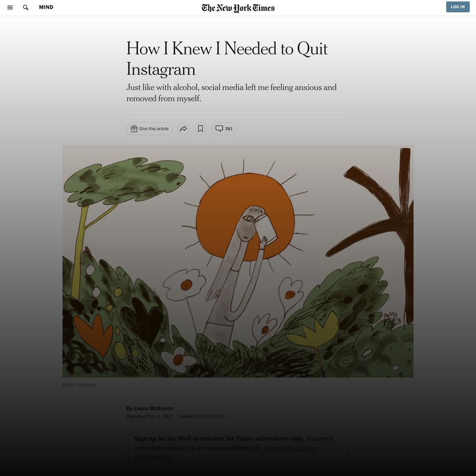Click the gift box icon
This screenshot has height=476, width=476.
[x=134, y=129]
